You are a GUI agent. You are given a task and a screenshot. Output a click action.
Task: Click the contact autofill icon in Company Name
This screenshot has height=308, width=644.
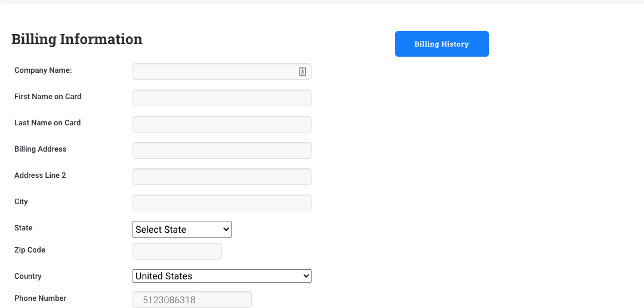303,72
